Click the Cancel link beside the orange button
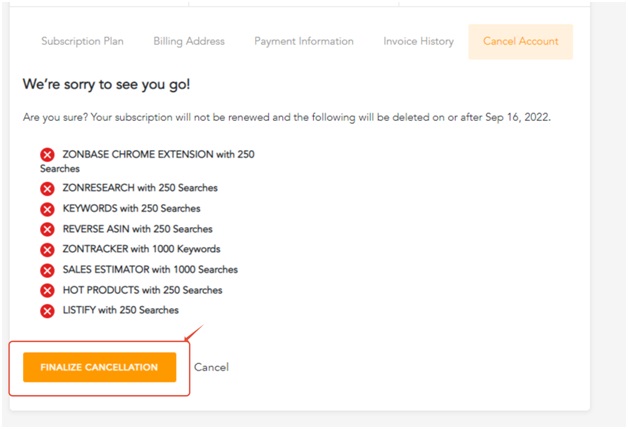The height and width of the screenshot is (429, 628). (x=211, y=367)
